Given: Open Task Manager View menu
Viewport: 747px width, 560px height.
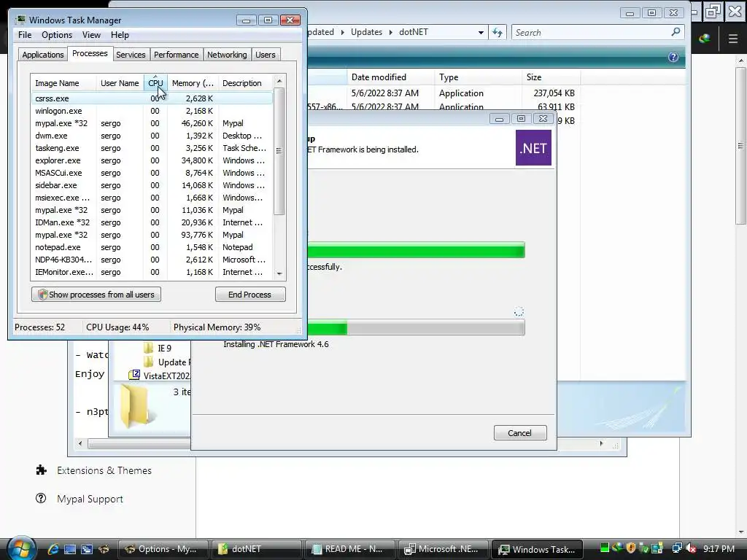Looking at the screenshot, I should tap(91, 35).
